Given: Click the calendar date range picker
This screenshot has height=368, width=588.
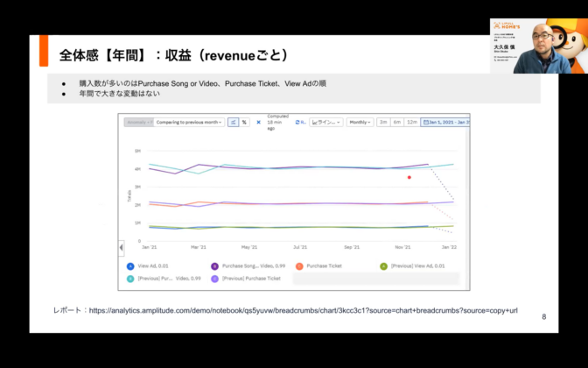Looking at the screenshot, I should tap(444, 123).
